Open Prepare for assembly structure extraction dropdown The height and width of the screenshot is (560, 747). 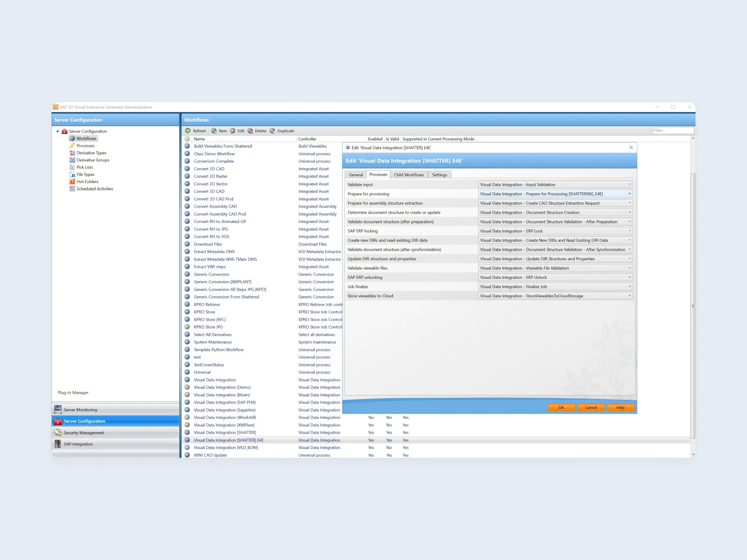pyautogui.click(x=555, y=203)
